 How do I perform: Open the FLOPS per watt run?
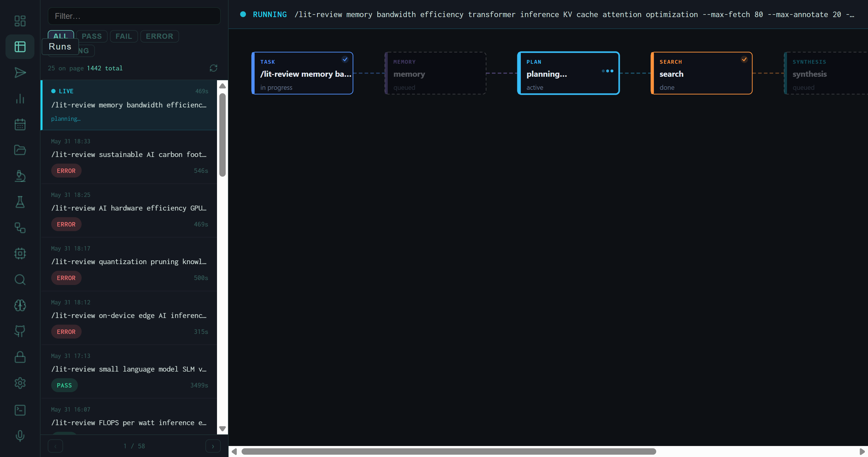pyautogui.click(x=129, y=417)
